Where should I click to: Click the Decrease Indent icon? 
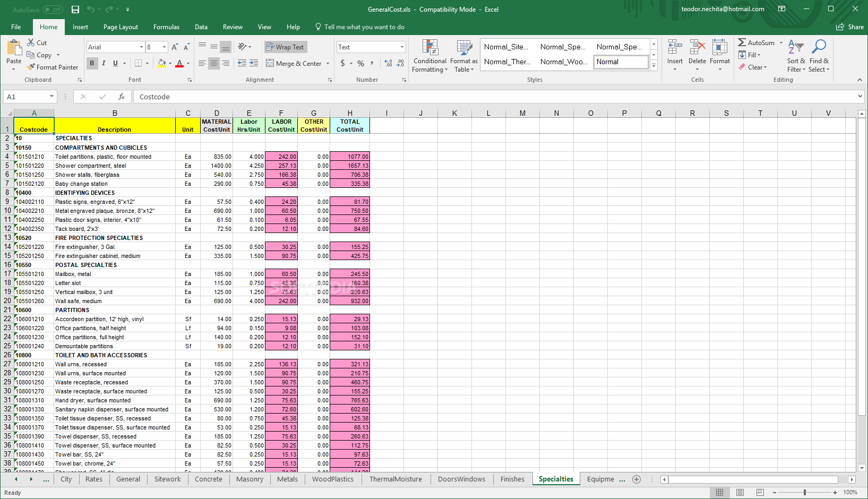(x=242, y=63)
